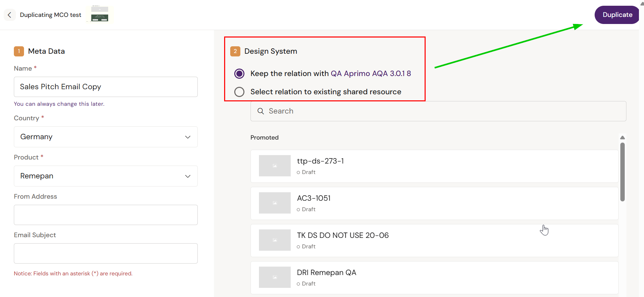Screen dimensions: 644x297
Task: Click the Name input field
Action: point(105,87)
